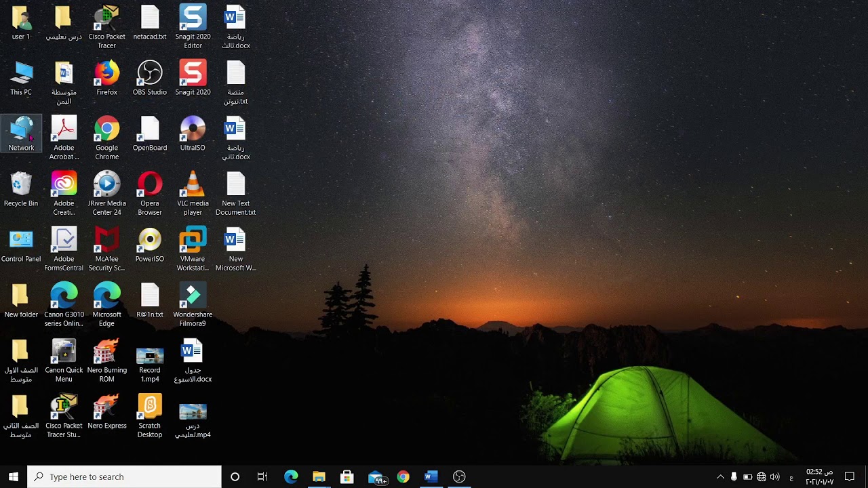Select the This PC icon

21,78
